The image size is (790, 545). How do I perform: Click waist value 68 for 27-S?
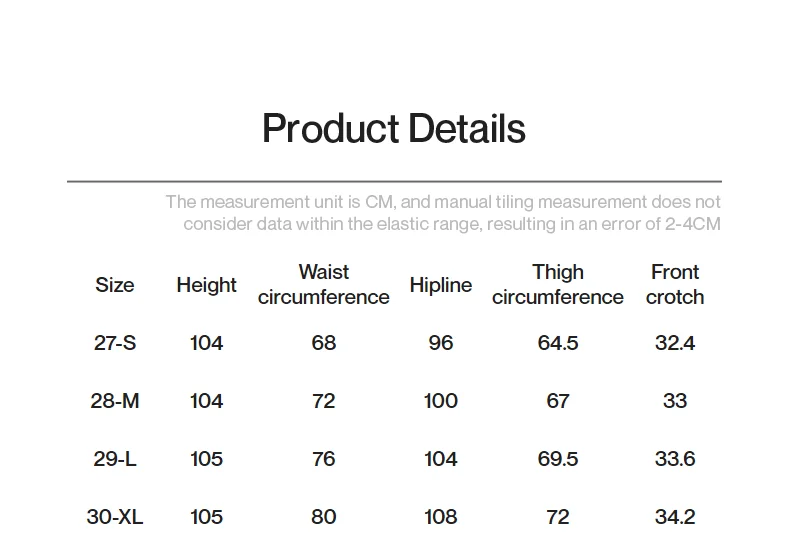click(323, 343)
